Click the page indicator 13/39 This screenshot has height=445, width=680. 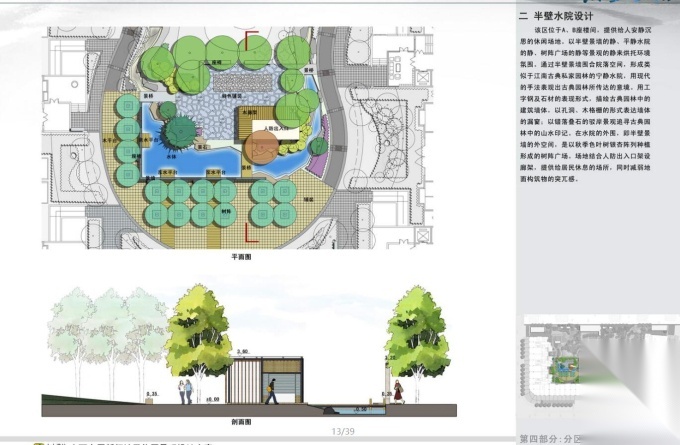click(343, 431)
